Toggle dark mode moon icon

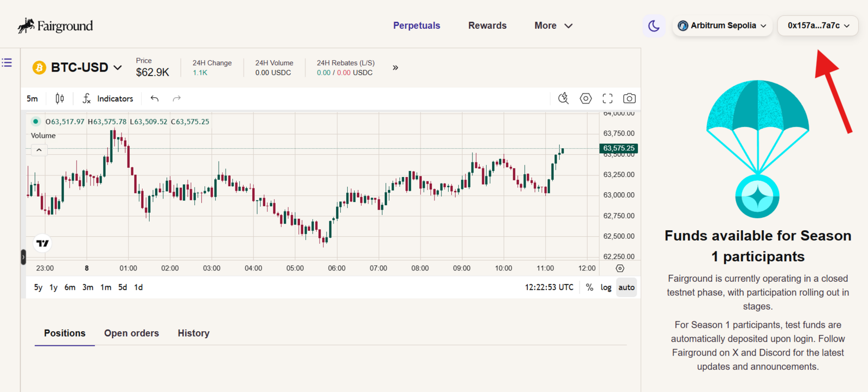pos(654,26)
